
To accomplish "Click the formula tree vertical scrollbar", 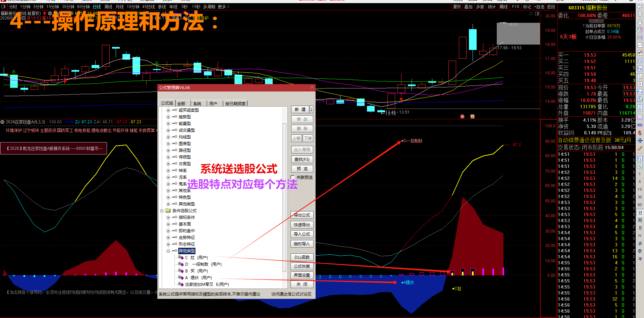I will coord(284,198).
